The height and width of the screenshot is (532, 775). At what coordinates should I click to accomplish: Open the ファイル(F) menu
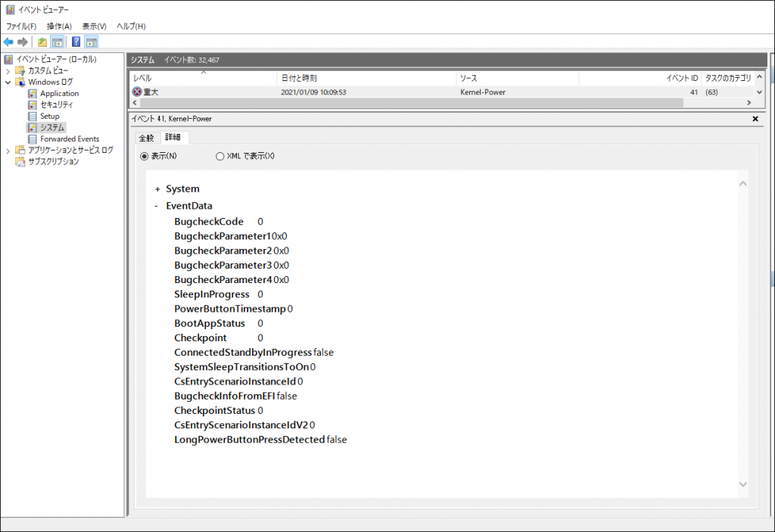[x=21, y=26]
